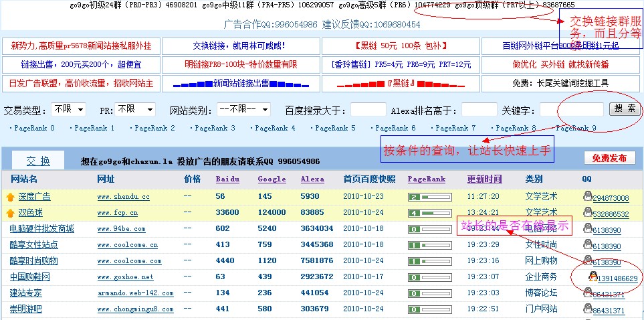Viewport: 644px width, 320px height.
Task: Expand the PR filter dropdown
Action: [x=134, y=109]
